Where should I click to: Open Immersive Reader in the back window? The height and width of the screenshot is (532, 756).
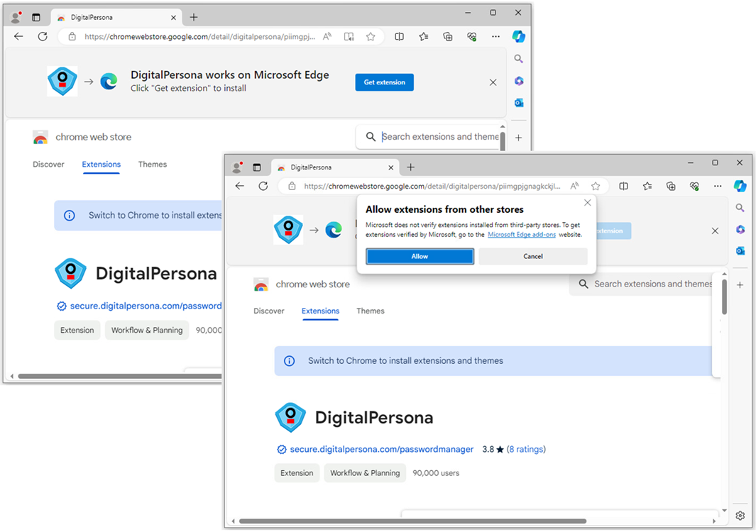349,36
